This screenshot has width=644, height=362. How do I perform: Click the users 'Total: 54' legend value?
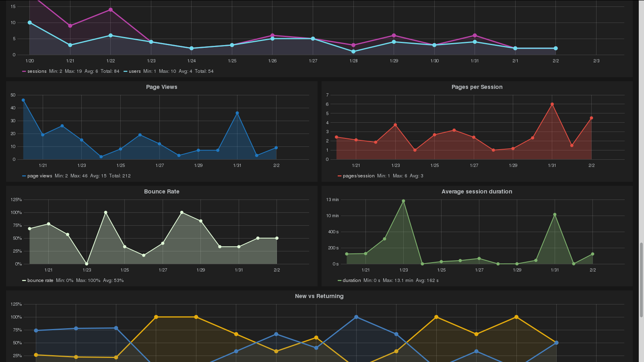204,71
